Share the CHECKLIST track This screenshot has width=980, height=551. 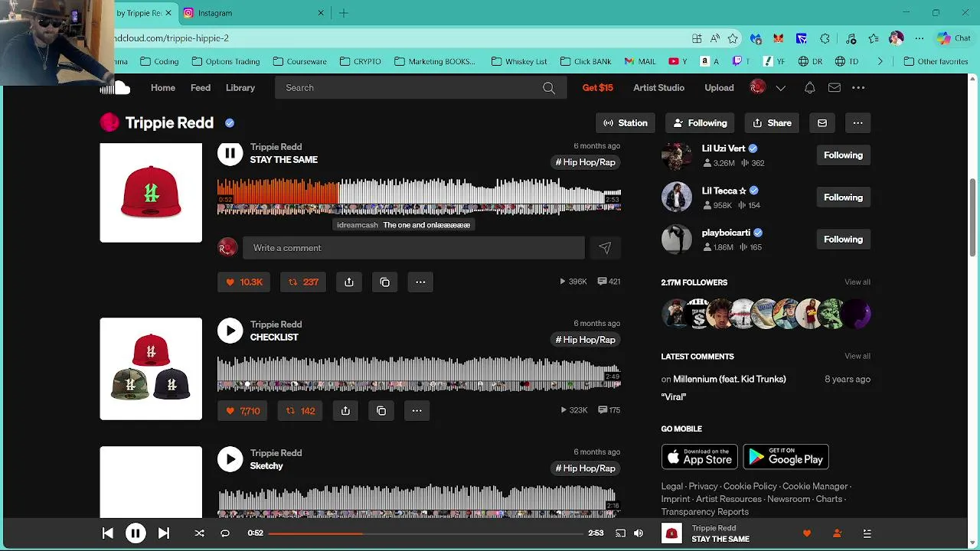click(345, 411)
